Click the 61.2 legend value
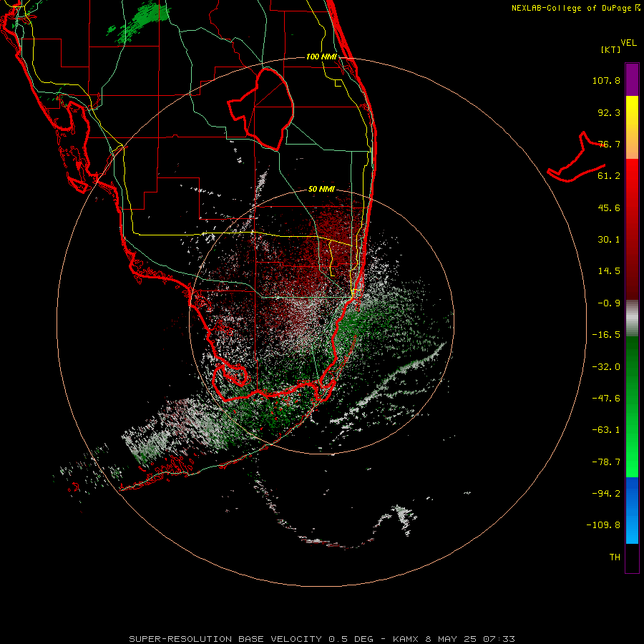Viewport: 644px width, 644px height. point(609,176)
